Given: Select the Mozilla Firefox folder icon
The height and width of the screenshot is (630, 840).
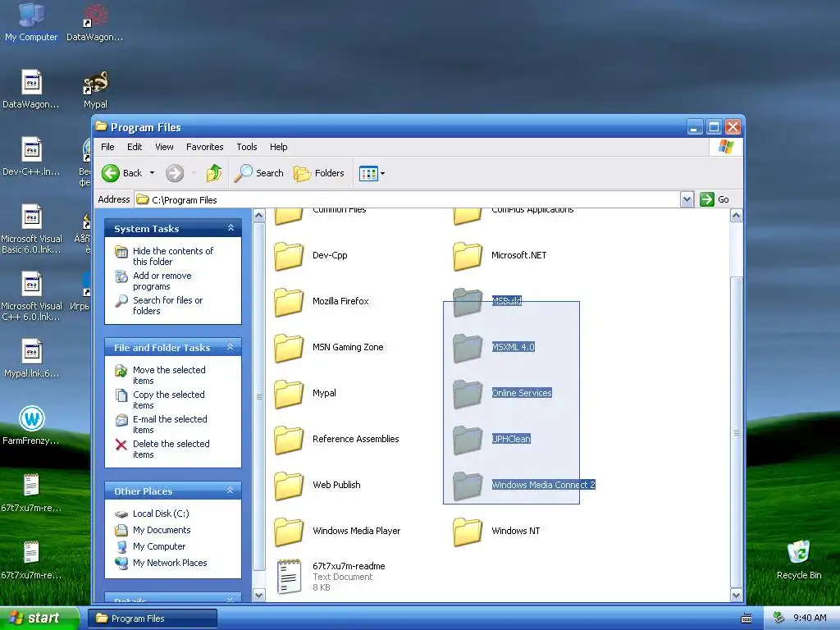Looking at the screenshot, I should pyautogui.click(x=289, y=302).
